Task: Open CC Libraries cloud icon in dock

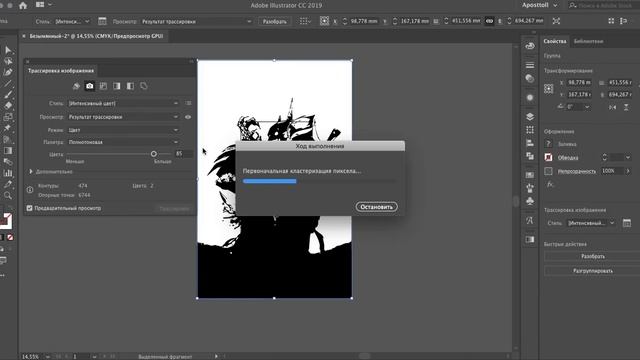Action: point(530,46)
